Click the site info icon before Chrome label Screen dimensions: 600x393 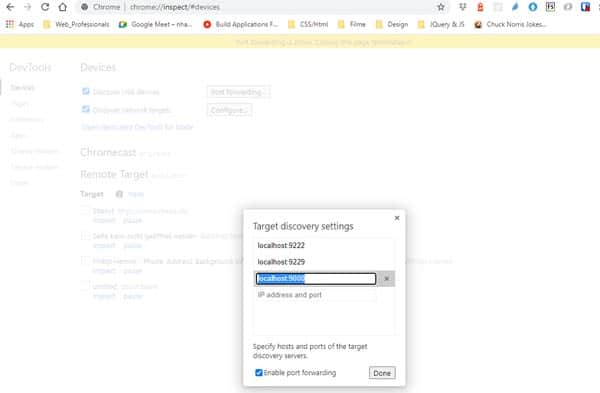(85, 7)
